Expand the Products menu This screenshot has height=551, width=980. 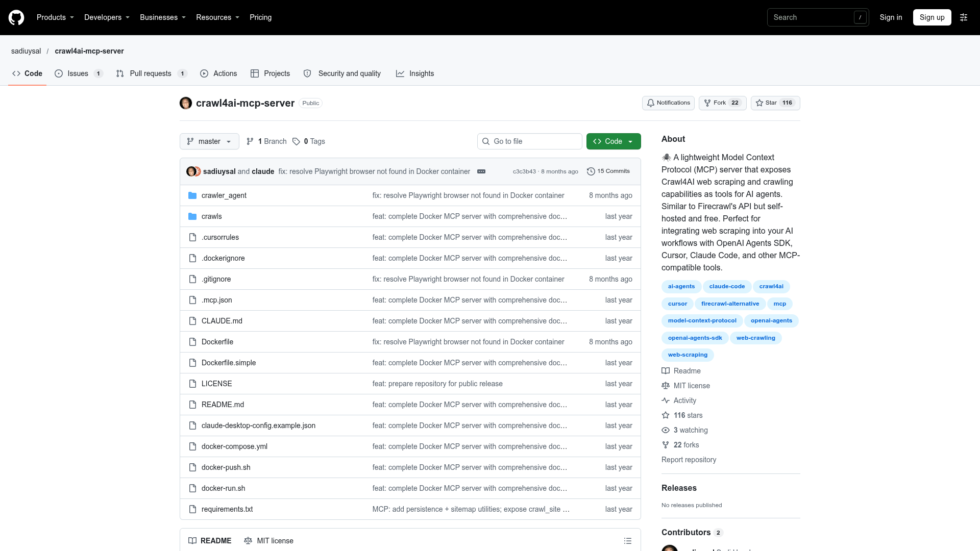pos(55,17)
